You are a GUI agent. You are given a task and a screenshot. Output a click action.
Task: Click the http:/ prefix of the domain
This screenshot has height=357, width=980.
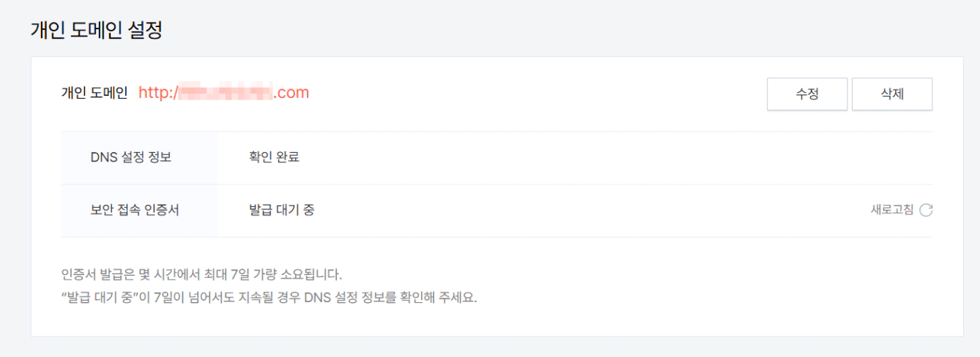click(x=158, y=93)
